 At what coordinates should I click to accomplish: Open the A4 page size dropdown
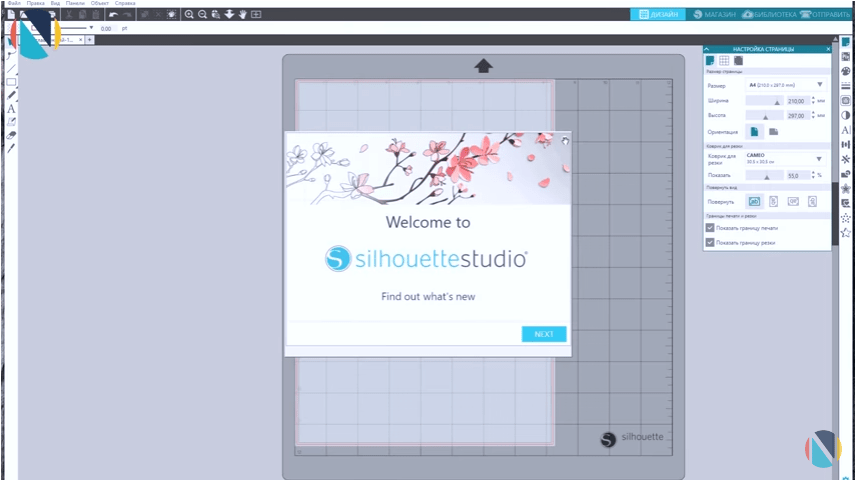click(x=786, y=85)
